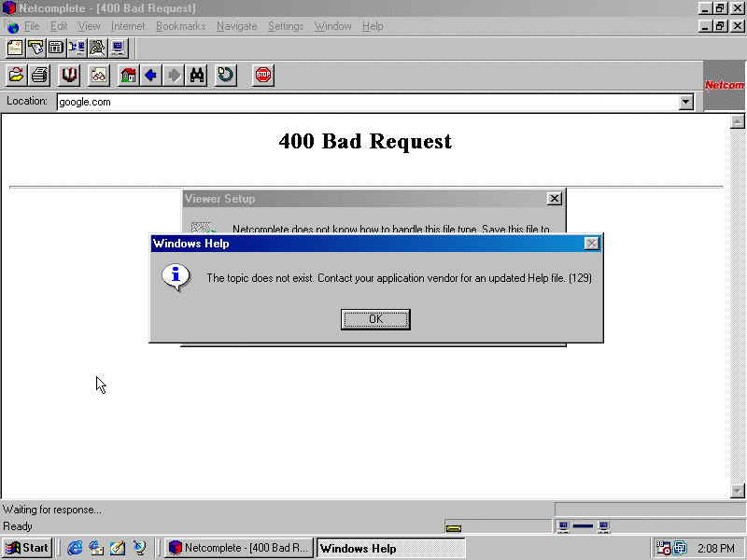Screen dimensions: 747x560
Task: Click the binoculars Find icon
Action: pyautogui.click(x=197, y=75)
